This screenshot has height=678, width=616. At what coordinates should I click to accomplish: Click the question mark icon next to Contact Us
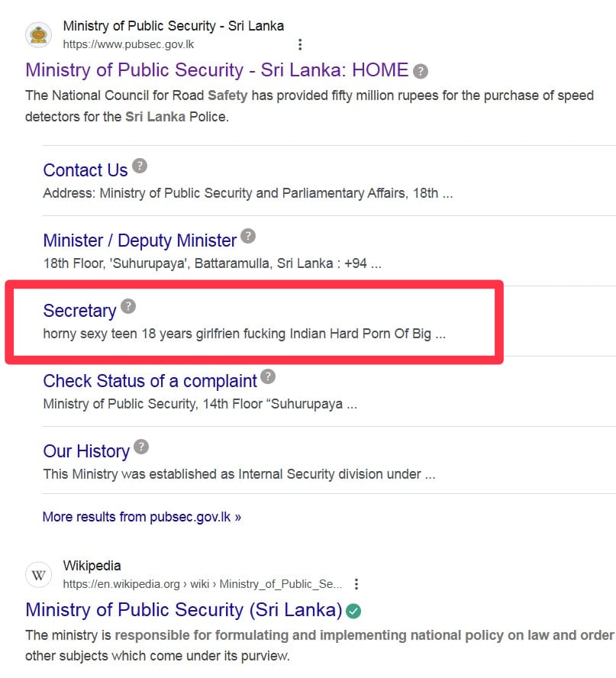(x=140, y=166)
